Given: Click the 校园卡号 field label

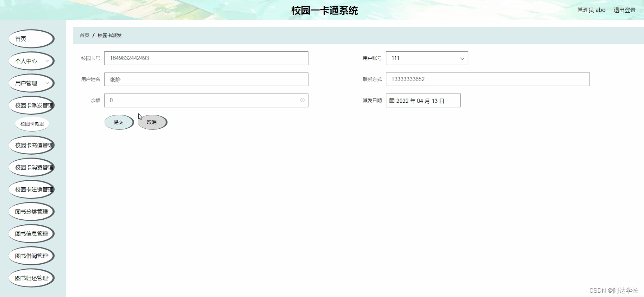Looking at the screenshot, I should pos(91,58).
